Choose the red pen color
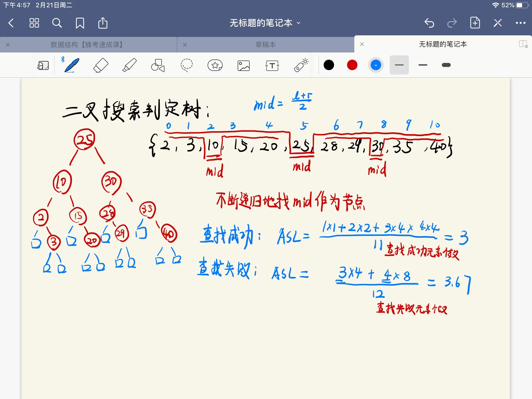 tap(352, 65)
